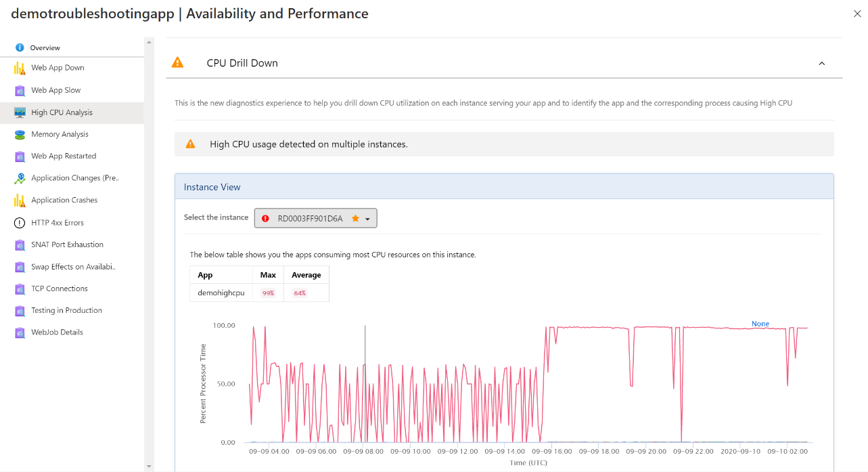Screen dimensions: 868x472
Task: Select the demohighcpu row in the app table
Action: point(221,292)
